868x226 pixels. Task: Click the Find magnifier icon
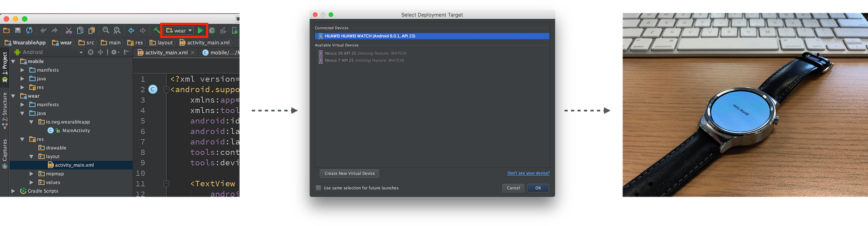click(105, 30)
